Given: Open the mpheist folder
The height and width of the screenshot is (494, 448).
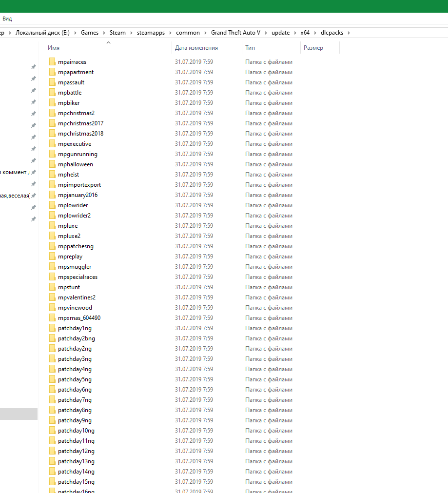Looking at the screenshot, I should (68, 174).
